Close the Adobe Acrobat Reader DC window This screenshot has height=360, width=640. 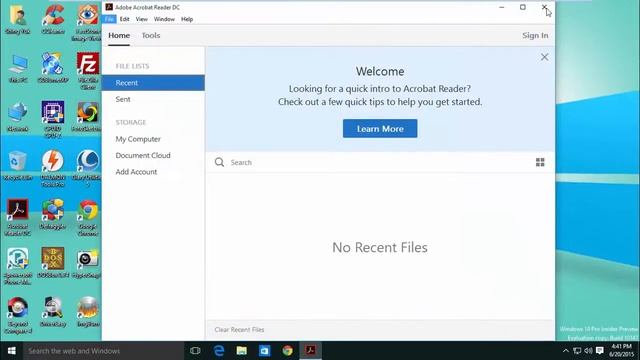coord(544,7)
